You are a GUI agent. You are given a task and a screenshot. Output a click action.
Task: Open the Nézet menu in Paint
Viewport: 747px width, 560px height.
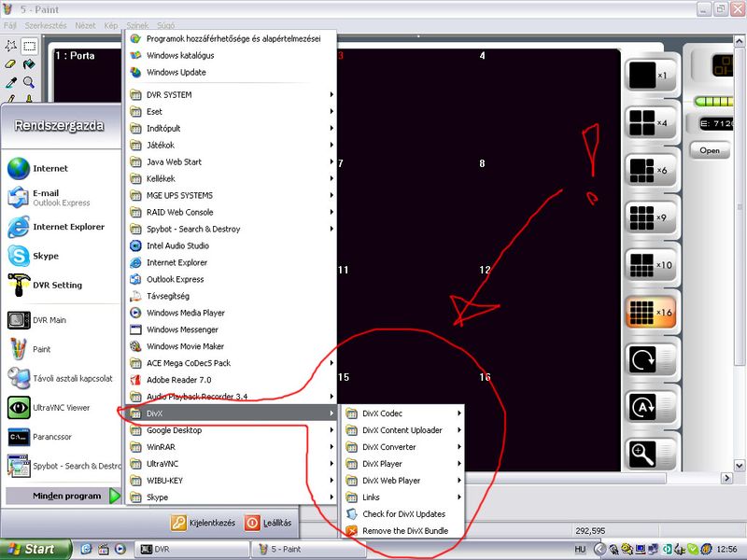pyautogui.click(x=85, y=26)
